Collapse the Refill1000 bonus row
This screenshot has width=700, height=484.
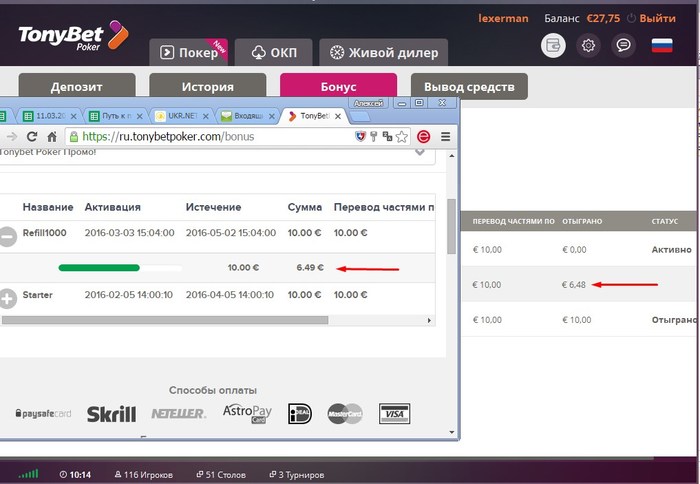click(7, 236)
